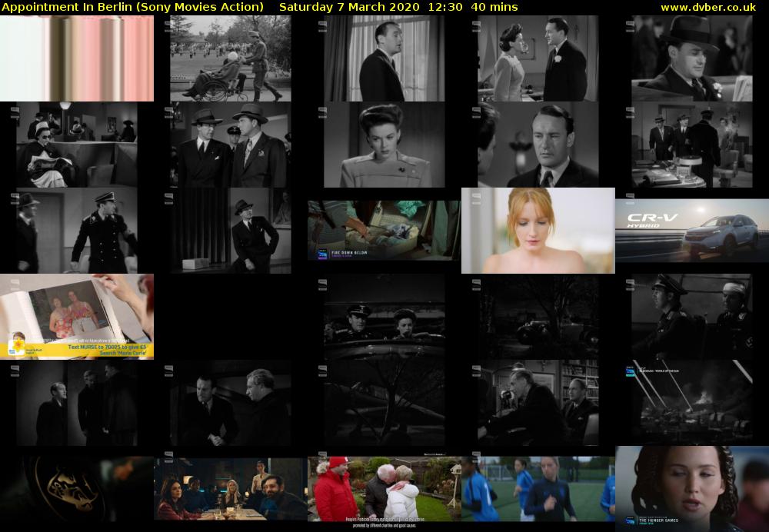Open thumbnail of group at restaurant table

pos(231,489)
